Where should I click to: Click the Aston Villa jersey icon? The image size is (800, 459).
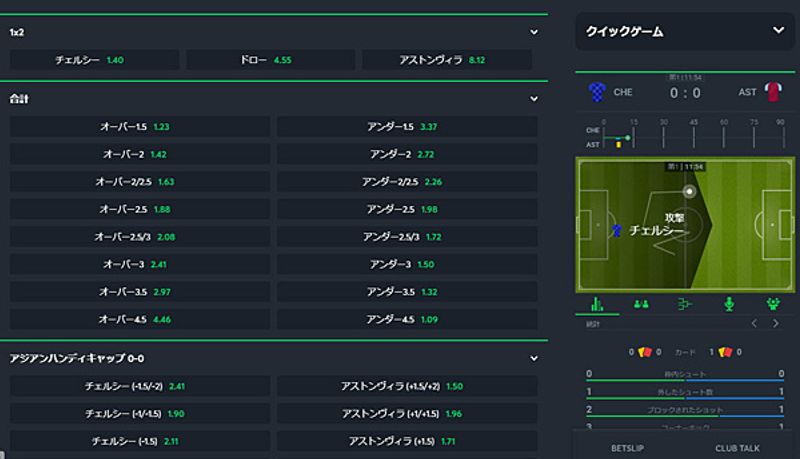pos(771,92)
